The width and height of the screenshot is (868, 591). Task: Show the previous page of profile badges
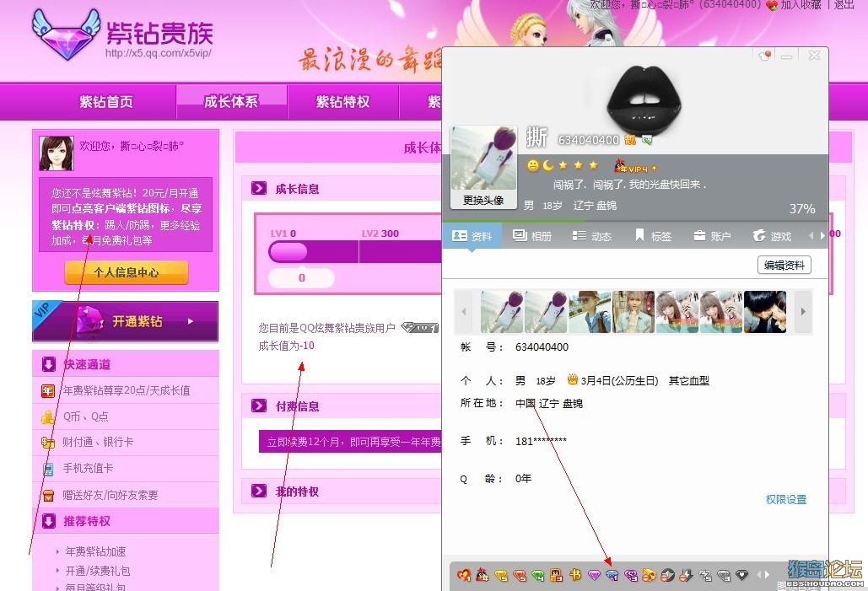click(759, 575)
